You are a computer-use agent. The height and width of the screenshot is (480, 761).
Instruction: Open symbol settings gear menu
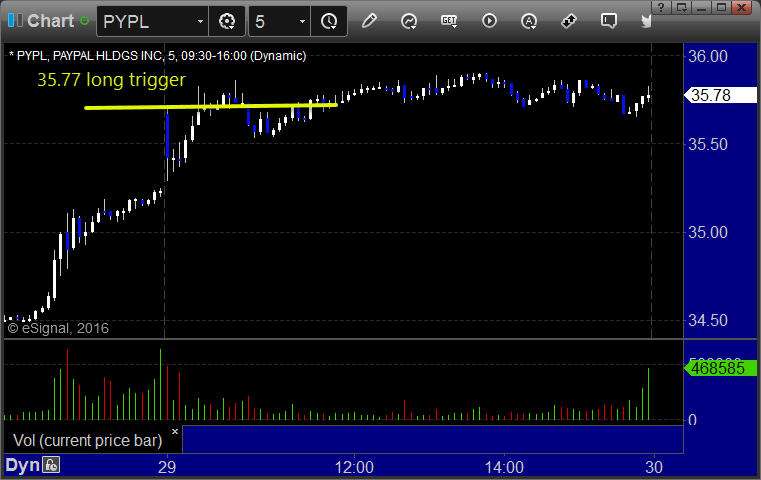coord(227,21)
